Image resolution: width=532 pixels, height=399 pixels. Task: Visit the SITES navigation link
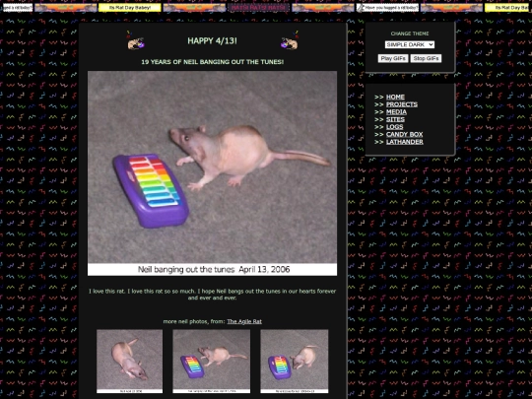(x=395, y=119)
